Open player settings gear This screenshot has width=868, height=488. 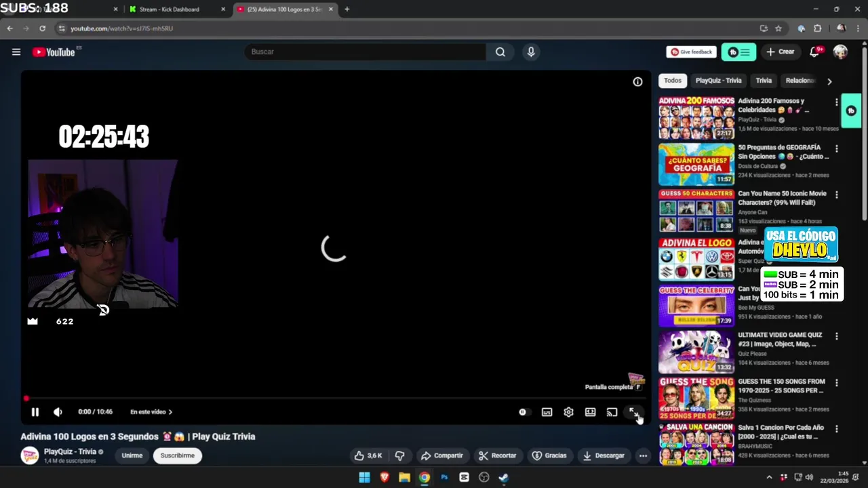coord(568,411)
